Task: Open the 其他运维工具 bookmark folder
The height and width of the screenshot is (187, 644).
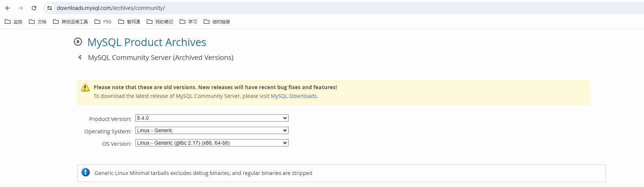Action: click(x=70, y=22)
